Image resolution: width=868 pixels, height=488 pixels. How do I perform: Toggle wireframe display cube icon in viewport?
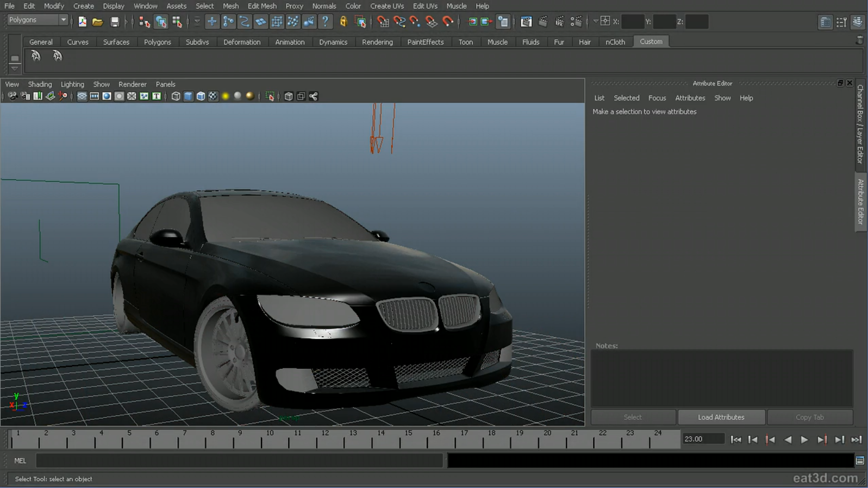[x=176, y=96]
